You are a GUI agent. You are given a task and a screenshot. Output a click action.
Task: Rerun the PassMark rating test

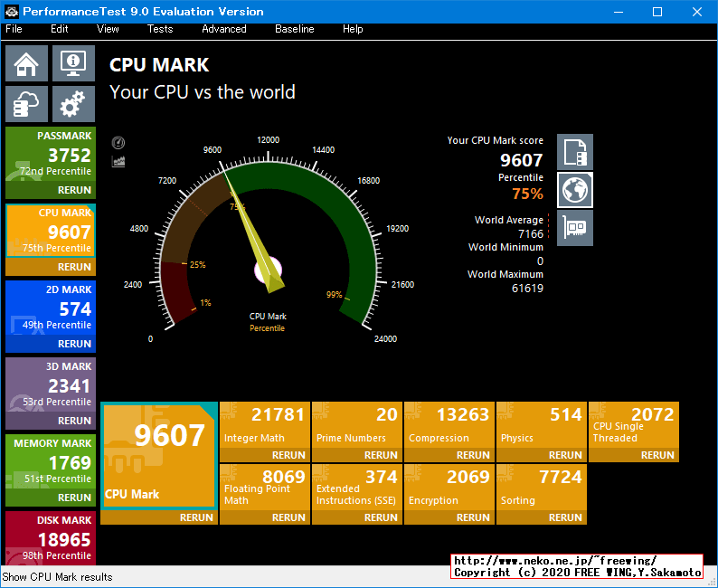[x=51, y=190]
